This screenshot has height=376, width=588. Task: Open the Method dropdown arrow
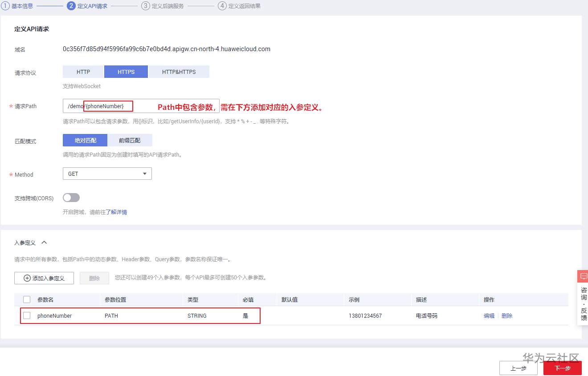coord(145,174)
